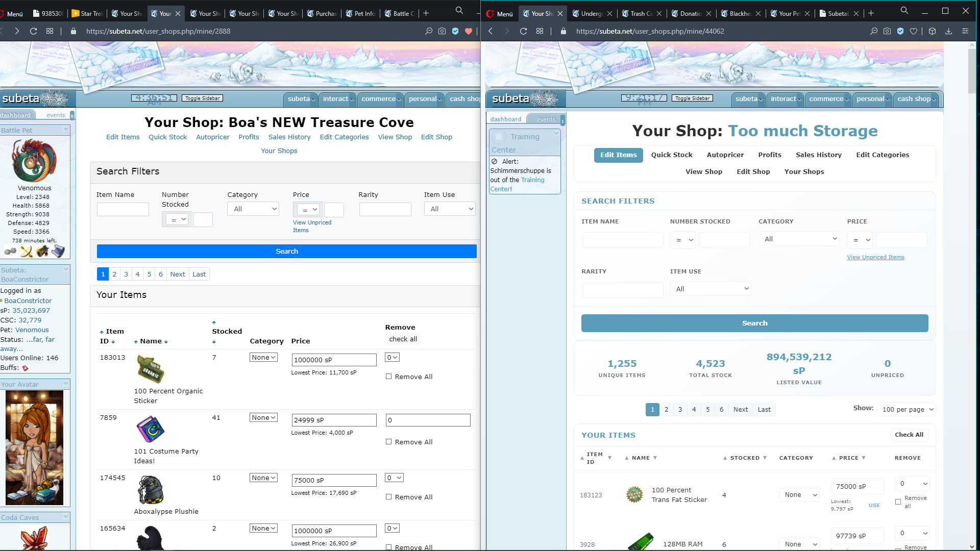Open speed dial grid in left browser
Viewport: 980px width, 551px height.
50,31
